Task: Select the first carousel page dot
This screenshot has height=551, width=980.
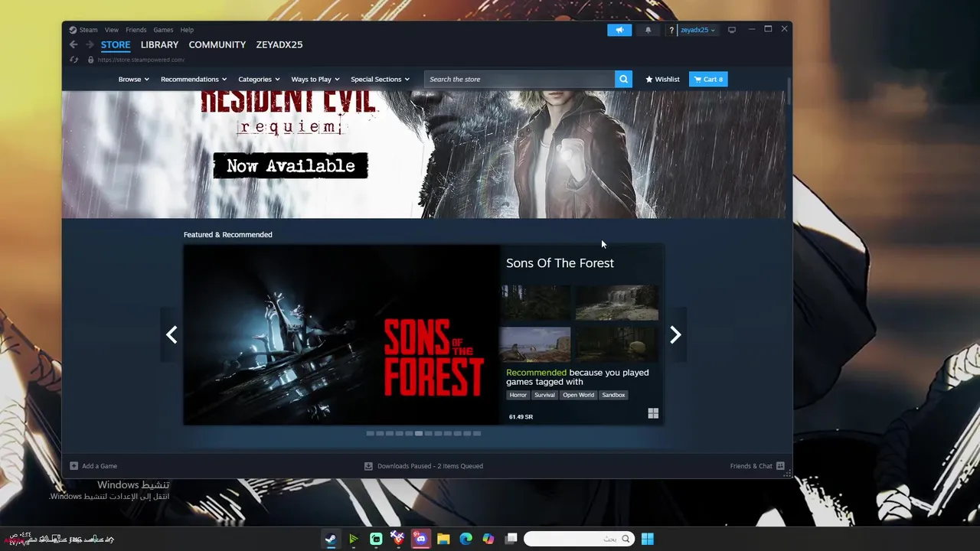Action: tap(370, 433)
